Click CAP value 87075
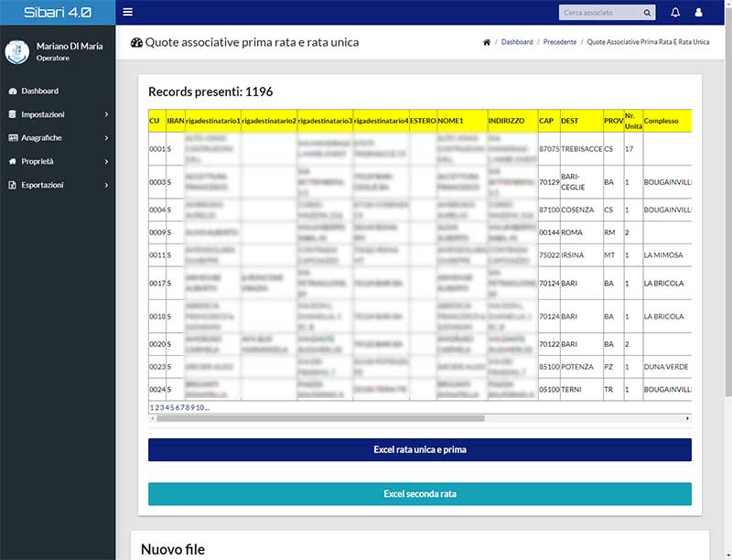732x560 pixels. coord(549,149)
